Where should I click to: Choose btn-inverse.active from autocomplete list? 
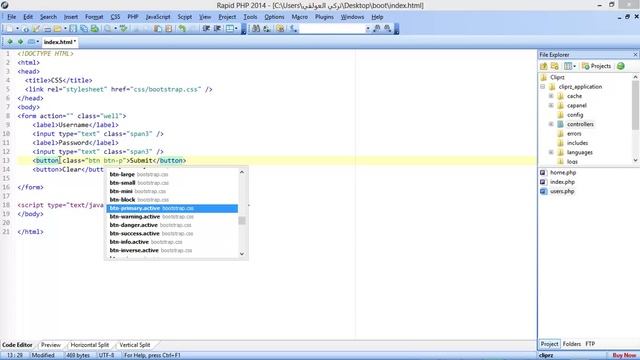click(x=172, y=250)
